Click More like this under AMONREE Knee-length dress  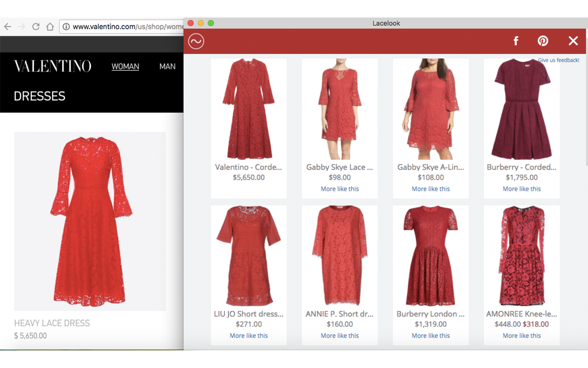[x=521, y=335]
